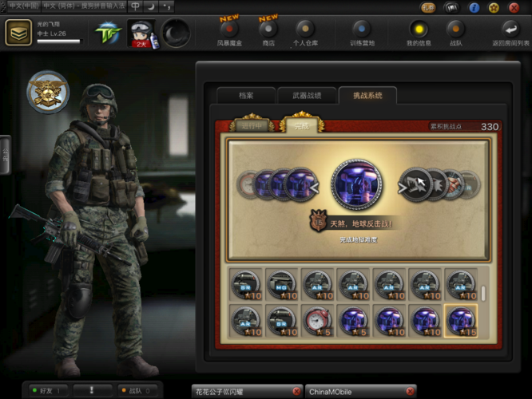Open the 战队 clan page in top bar
This screenshot has height=399, width=532.
[455, 34]
